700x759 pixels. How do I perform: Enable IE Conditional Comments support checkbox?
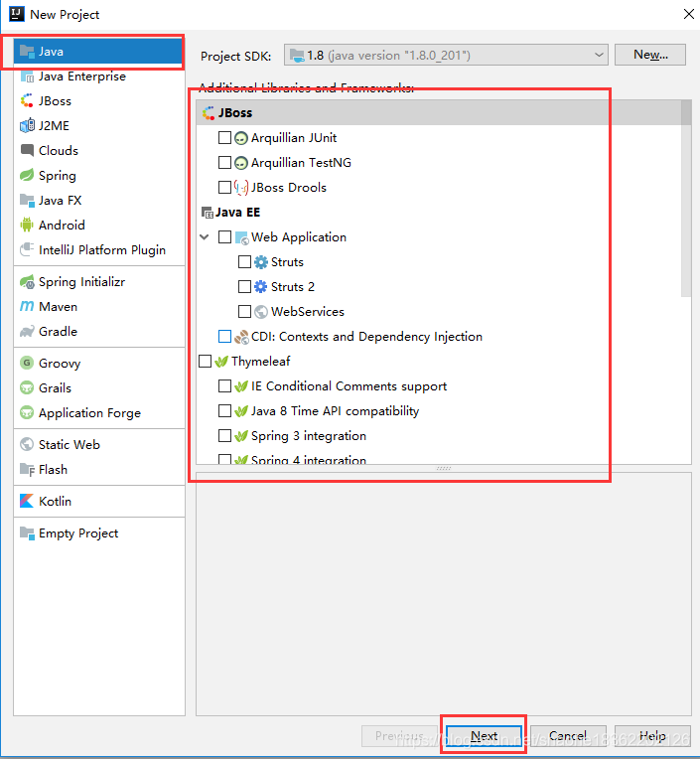[224, 386]
